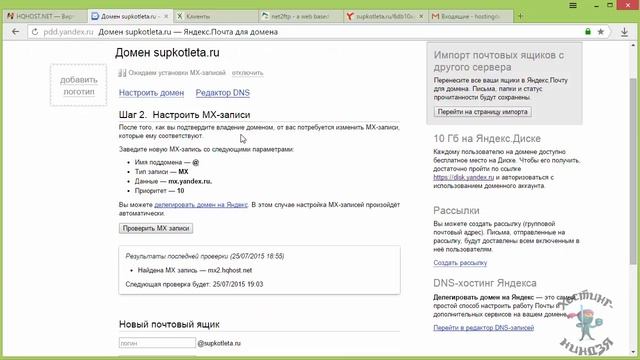Screen dimensions: 640x360
Task: Click the 10 Гб на Яндекс.Диске heading
Action: point(487,138)
